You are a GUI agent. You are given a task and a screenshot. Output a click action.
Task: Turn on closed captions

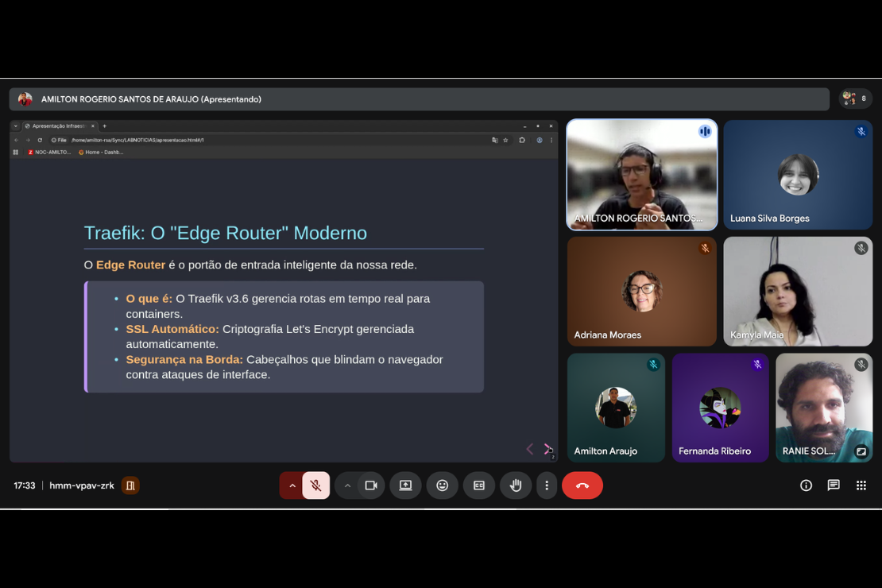click(479, 485)
